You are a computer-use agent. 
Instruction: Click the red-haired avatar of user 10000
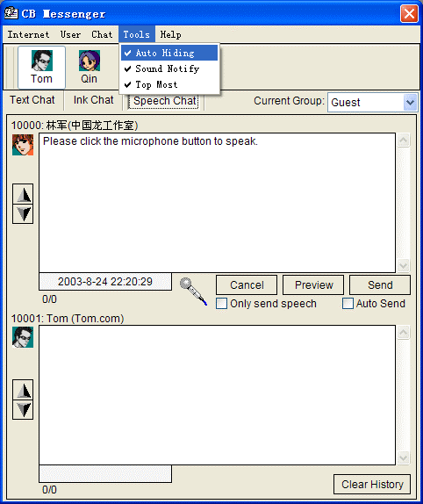(x=23, y=145)
